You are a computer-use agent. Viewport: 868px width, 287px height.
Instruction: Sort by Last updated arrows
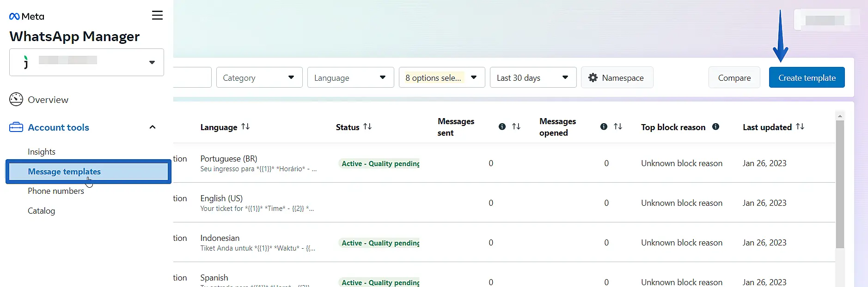click(800, 126)
